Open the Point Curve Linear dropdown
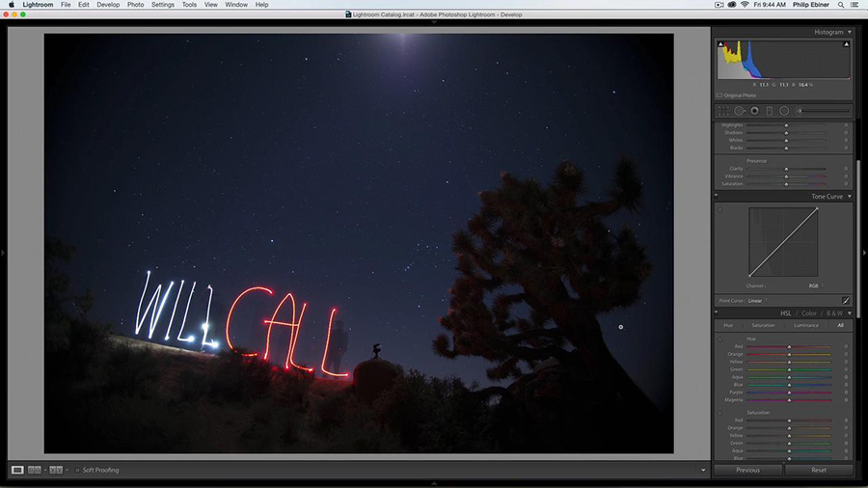868x488 pixels. [x=757, y=301]
